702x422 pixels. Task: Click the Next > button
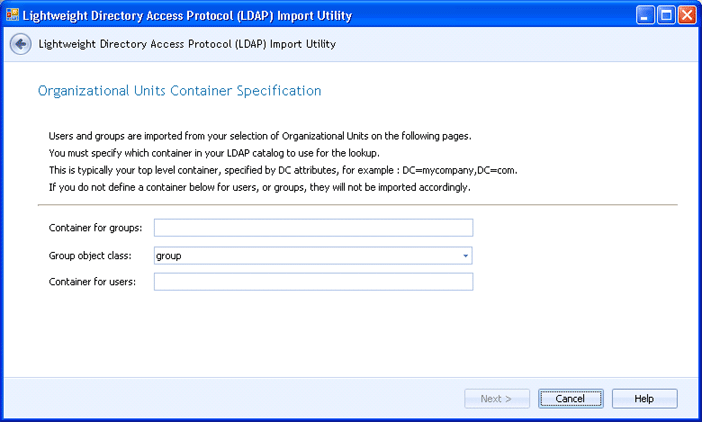pyautogui.click(x=497, y=399)
